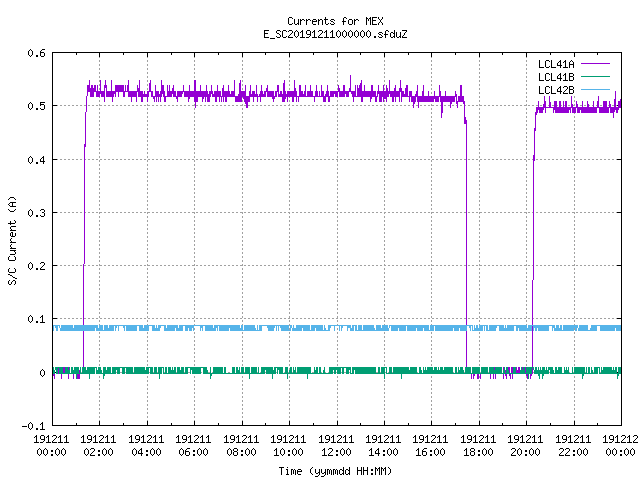Click the y-axis label 'S/C Current (A)'

(13, 240)
